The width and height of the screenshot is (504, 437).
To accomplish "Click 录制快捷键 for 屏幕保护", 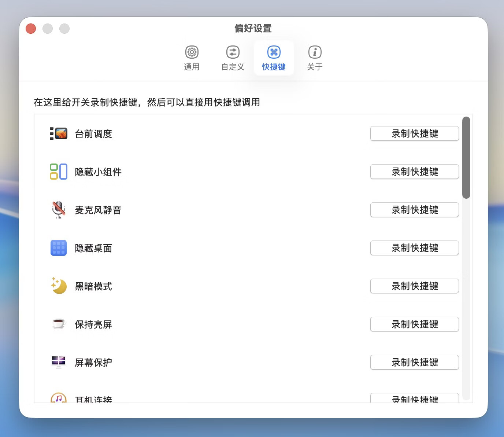I will click(414, 362).
